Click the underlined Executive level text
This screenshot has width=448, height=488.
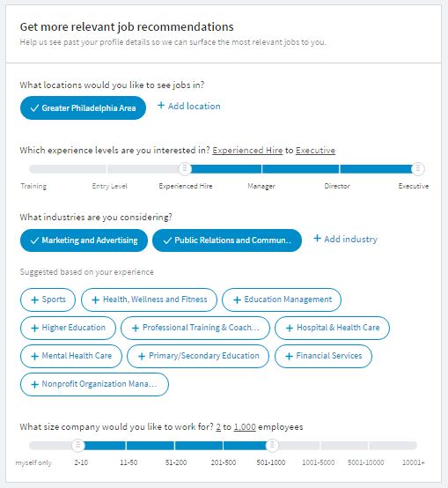(x=315, y=151)
